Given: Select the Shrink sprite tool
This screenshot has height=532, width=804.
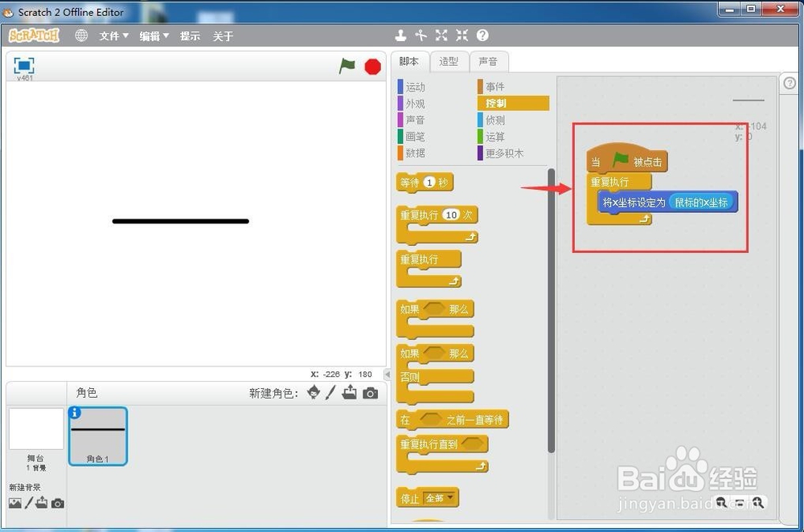Looking at the screenshot, I should 462,35.
